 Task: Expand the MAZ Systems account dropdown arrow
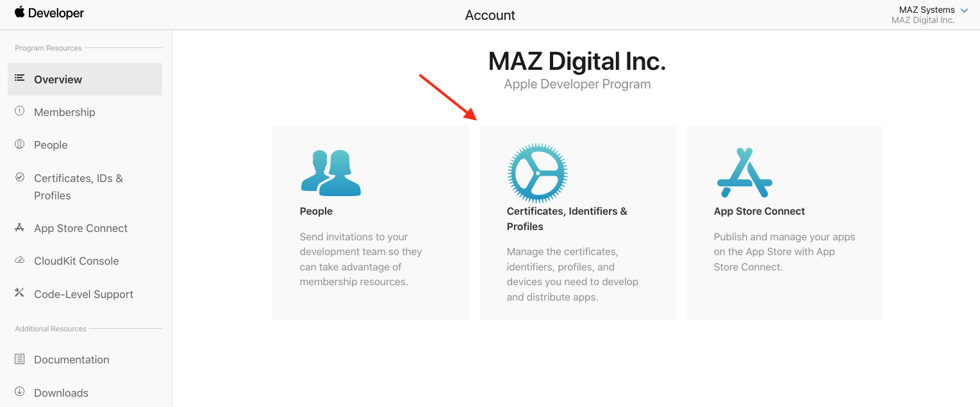(x=965, y=10)
